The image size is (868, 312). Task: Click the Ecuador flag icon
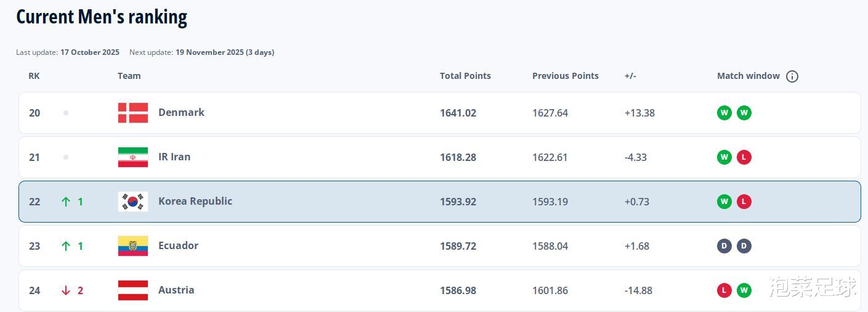[x=133, y=246]
